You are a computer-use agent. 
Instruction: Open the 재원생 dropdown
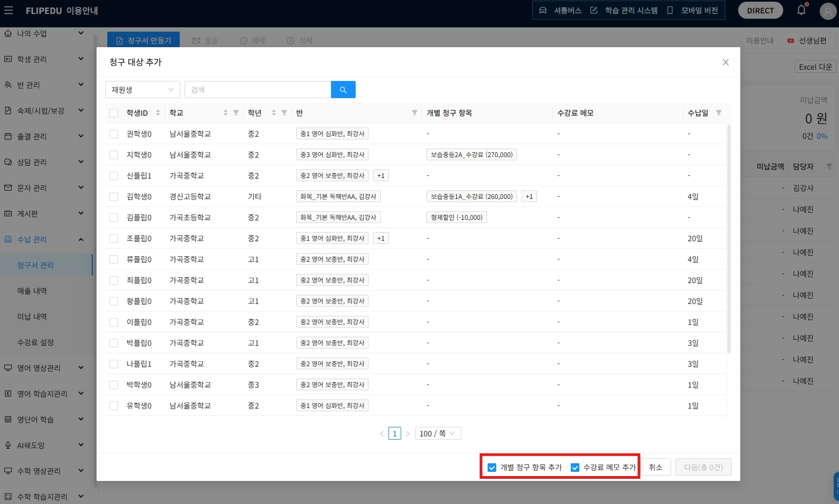(143, 90)
